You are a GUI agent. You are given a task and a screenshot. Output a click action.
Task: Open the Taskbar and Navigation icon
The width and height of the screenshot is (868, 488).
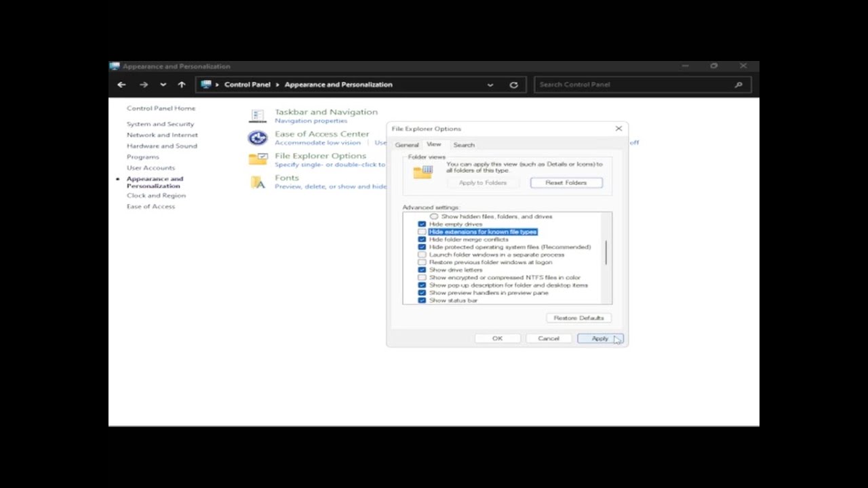click(257, 116)
